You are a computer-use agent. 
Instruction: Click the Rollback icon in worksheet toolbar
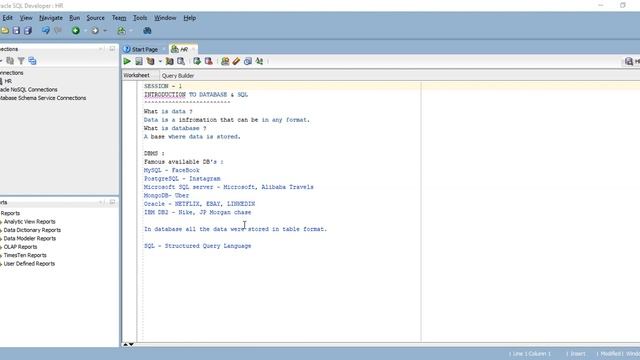tap(209, 61)
